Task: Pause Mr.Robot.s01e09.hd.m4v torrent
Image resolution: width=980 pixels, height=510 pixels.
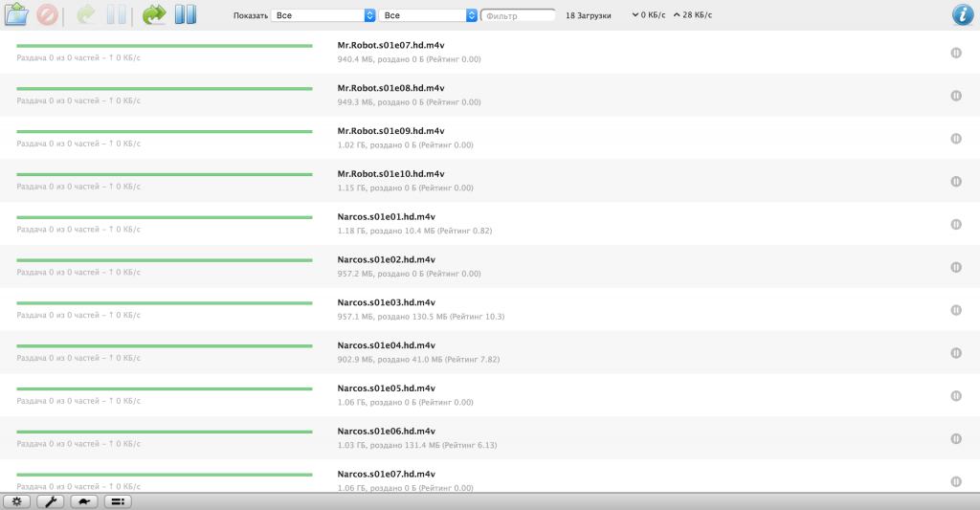Action: pyautogui.click(x=956, y=139)
